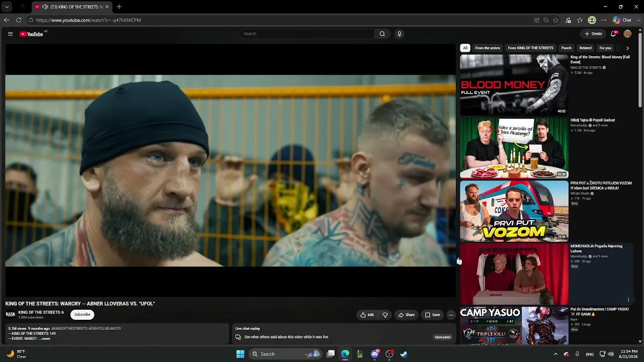Viewport: 644px width, 362px height.
Task: Subscribe to KING OF THE STREETS
Action: 83,315
